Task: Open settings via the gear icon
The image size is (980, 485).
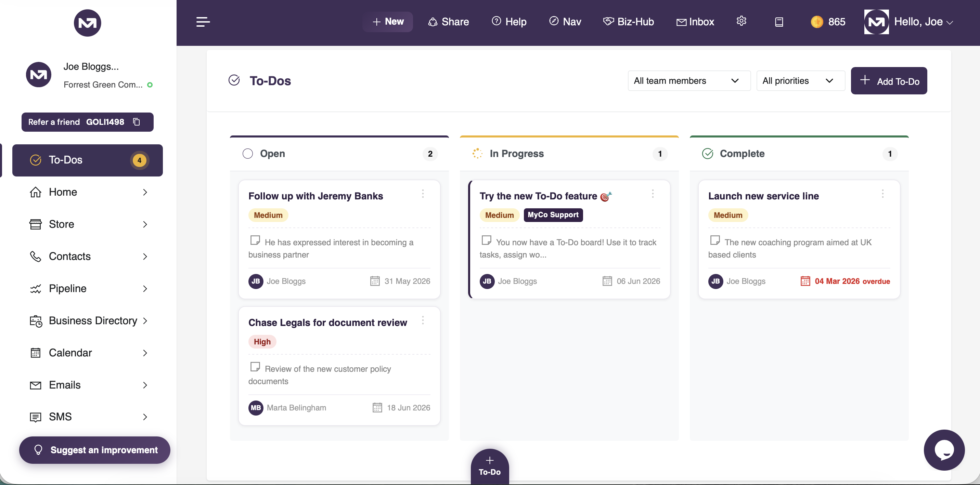Action: [741, 21]
